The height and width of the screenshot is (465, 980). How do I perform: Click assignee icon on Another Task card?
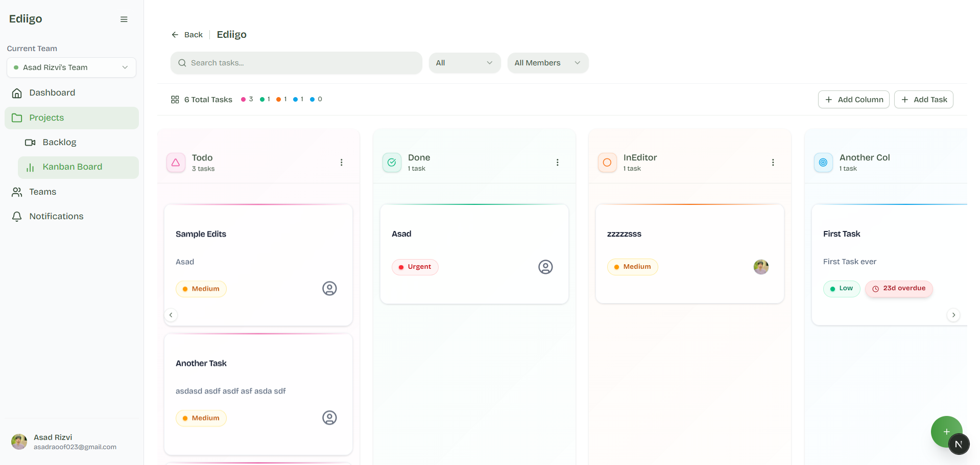point(329,418)
